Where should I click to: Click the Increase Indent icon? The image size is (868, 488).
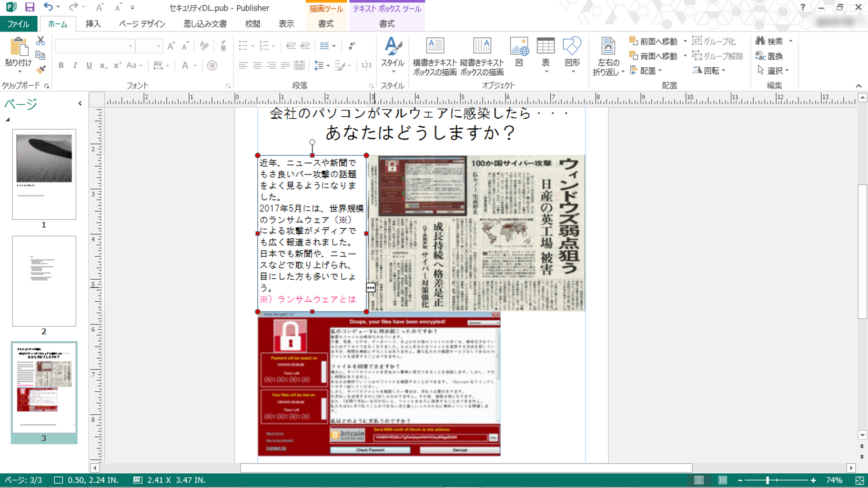305,46
